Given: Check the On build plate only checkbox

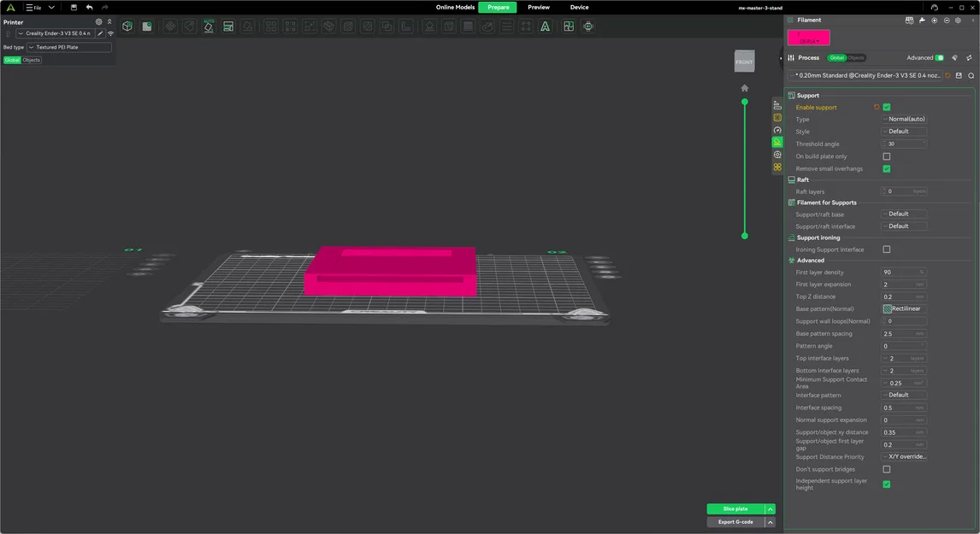Looking at the screenshot, I should pos(886,156).
